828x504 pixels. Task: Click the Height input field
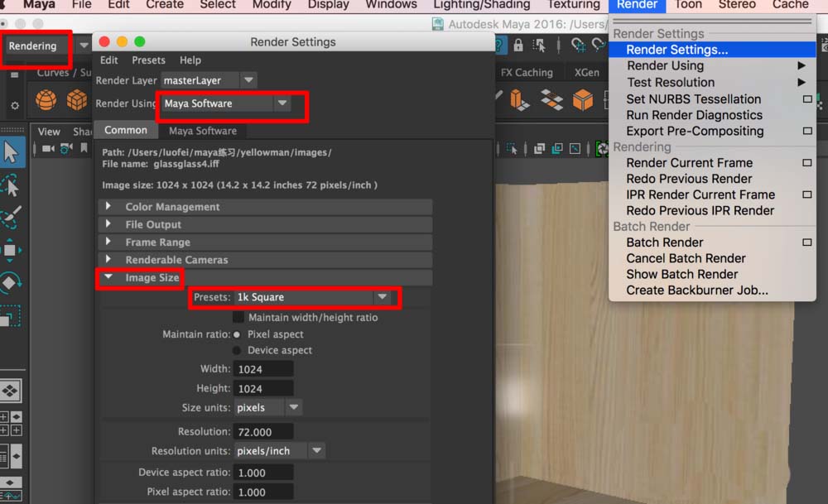click(263, 389)
